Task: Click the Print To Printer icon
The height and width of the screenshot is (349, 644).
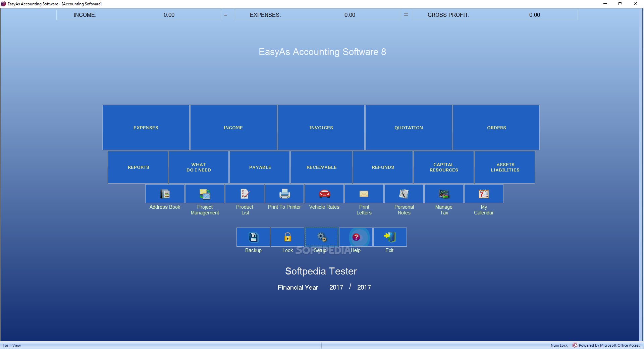Action: pyautogui.click(x=284, y=194)
